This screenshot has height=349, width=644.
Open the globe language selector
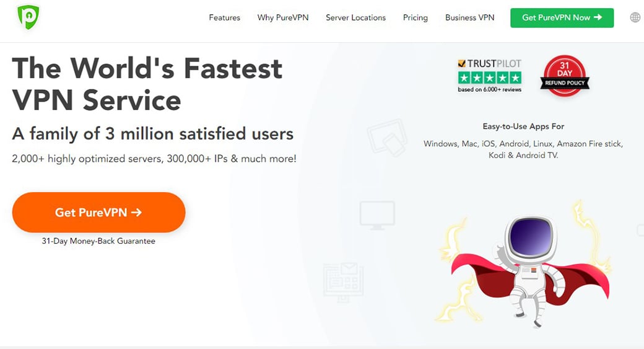(x=635, y=17)
